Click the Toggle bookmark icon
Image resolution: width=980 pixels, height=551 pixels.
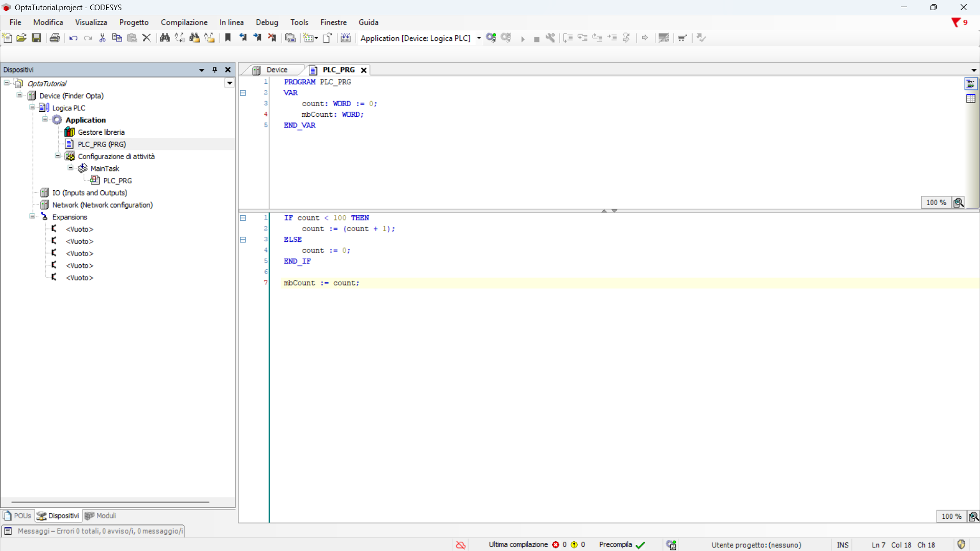point(228,38)
